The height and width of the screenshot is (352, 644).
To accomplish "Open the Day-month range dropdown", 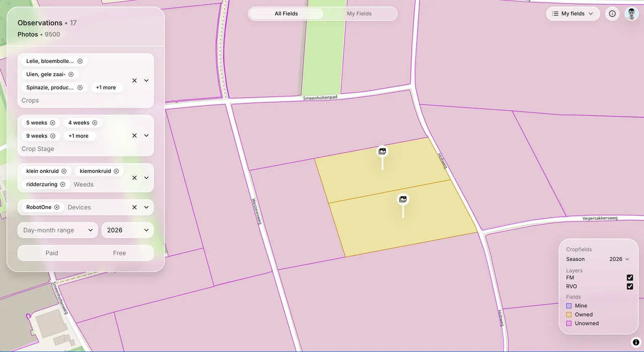I will click(58, 230).
